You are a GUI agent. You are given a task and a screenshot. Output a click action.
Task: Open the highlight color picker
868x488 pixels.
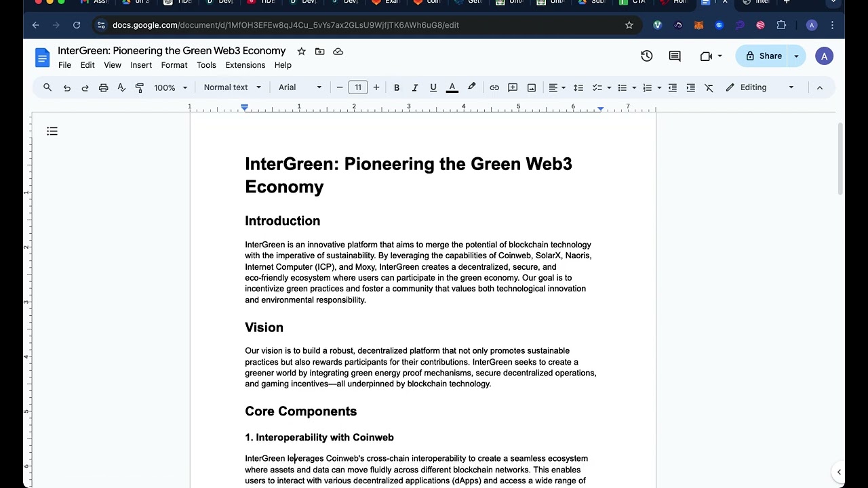pyautogui.click(x=471, y=87)
